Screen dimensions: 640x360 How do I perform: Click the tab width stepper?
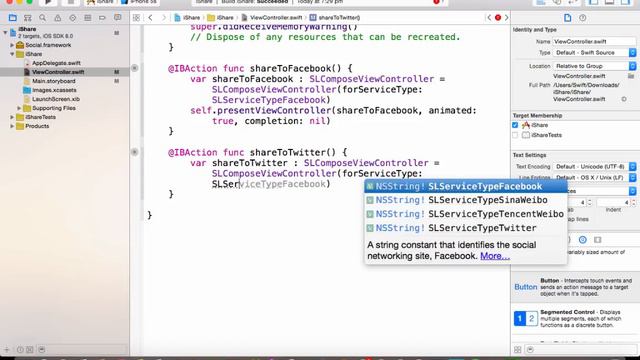point(589,202)
